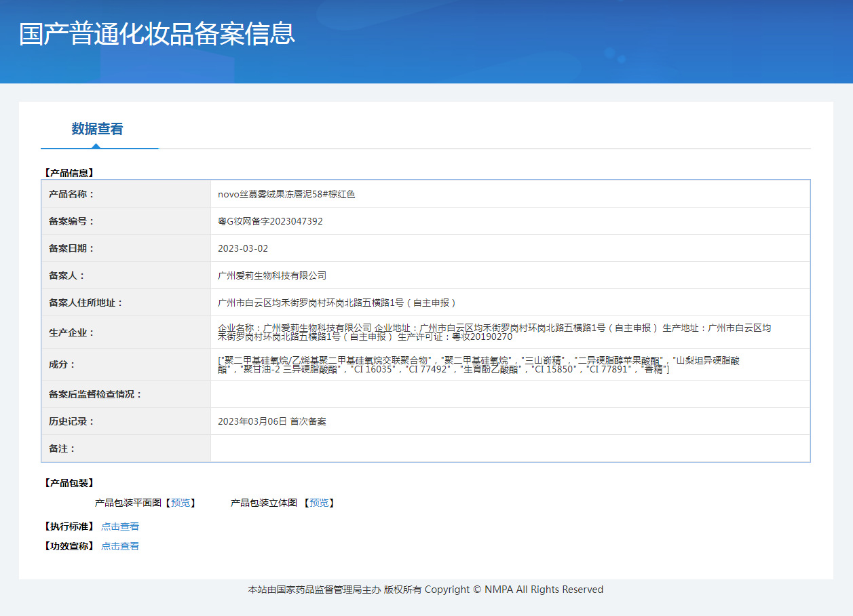Click the 生产企业： label cell

click(126, 332)
